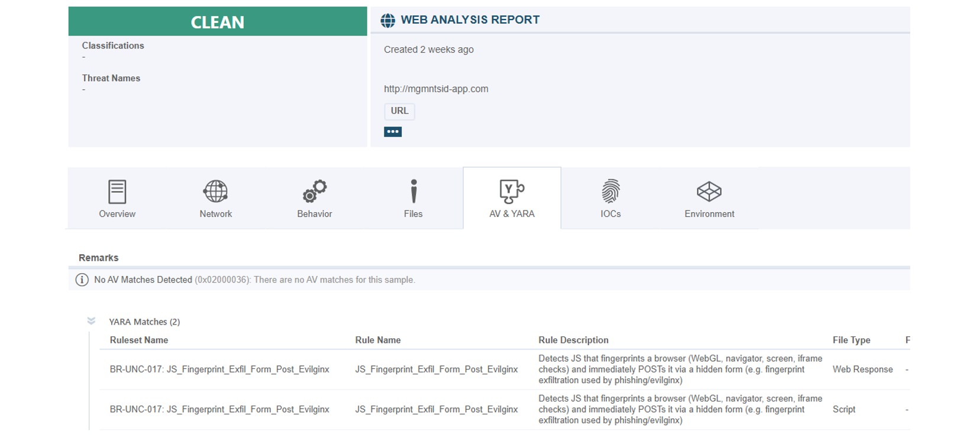Switch to the Network tab label
The image size is (980, 444).
click(215, 214)
